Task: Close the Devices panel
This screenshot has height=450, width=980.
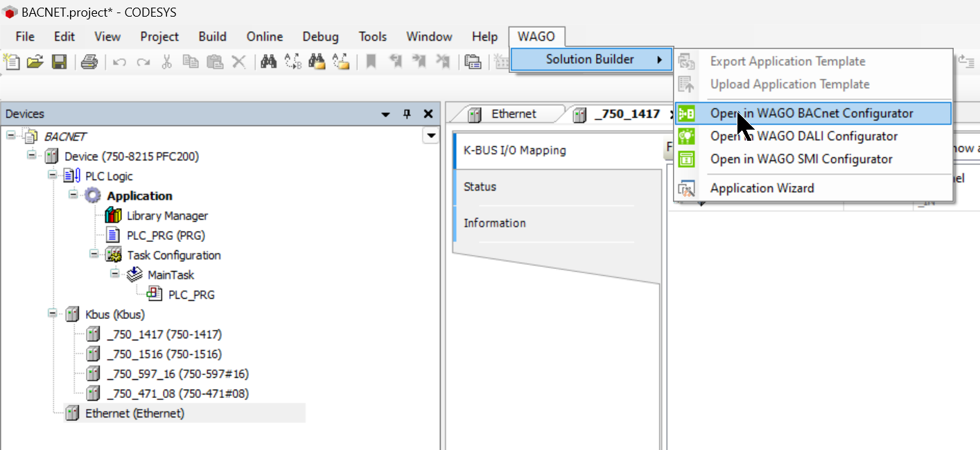Action: point(428,114)
